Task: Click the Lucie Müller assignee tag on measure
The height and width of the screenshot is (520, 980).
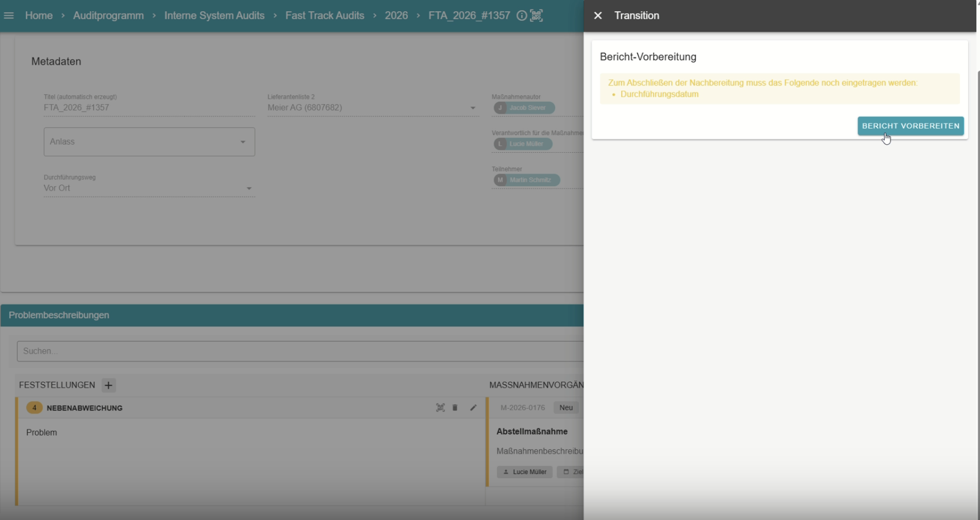Action: (x=525, y=472)
